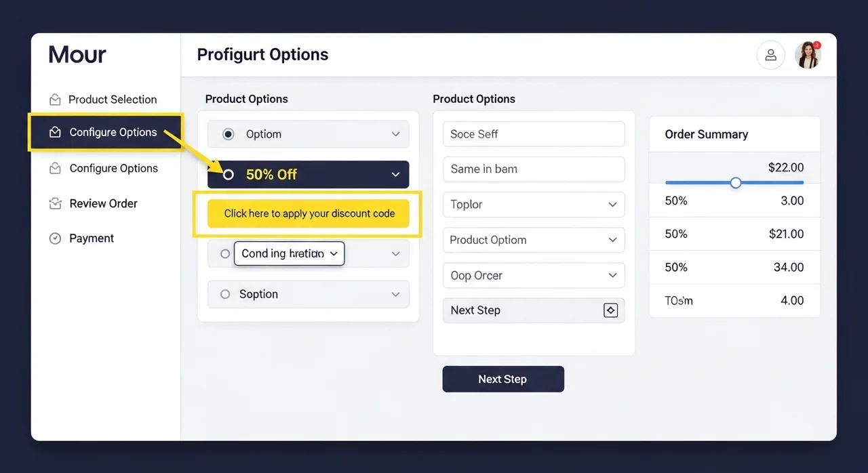The width and height of the screenshot is (868, 473).
Task: Open the Payment menu item
Action: coord(92,239)
